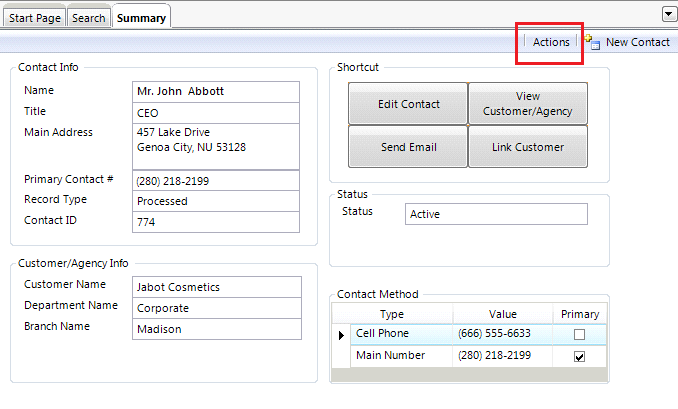The image size is (678, 409).
Task: Click Branch Name field Madison
Action: coord(217,329)
